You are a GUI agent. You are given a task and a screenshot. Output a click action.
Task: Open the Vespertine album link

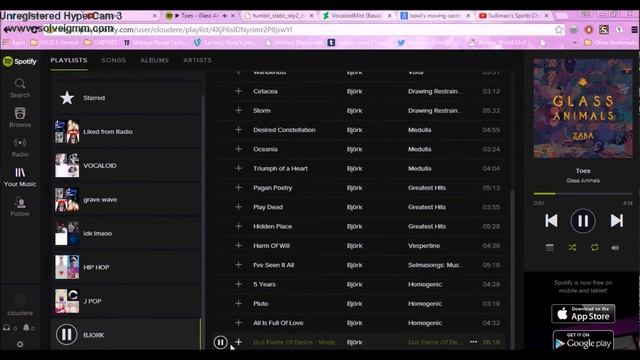coord(424,245)
